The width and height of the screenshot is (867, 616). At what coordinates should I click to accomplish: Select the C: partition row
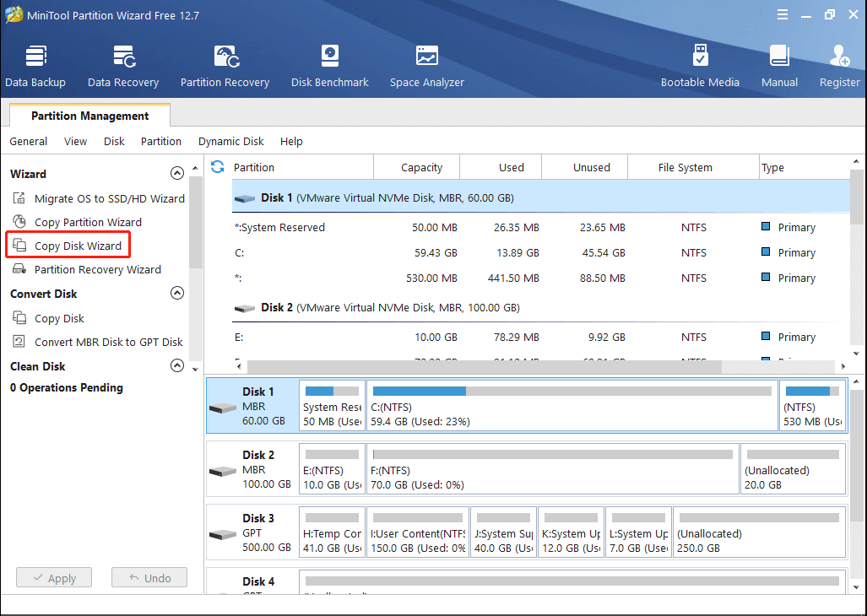(x=541, y=252)
